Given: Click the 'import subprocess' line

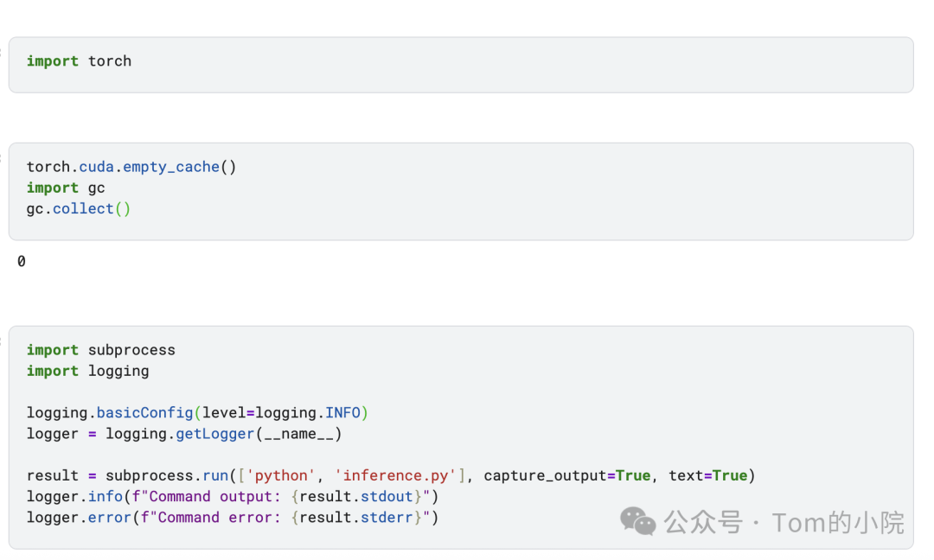Looking at the screenshot, I should click(100, 350).
